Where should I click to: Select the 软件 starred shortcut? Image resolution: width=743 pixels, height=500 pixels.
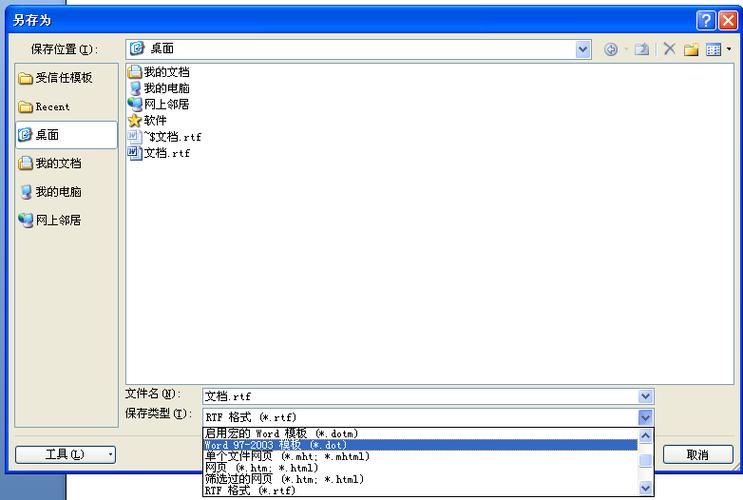[x=147, y=120]
